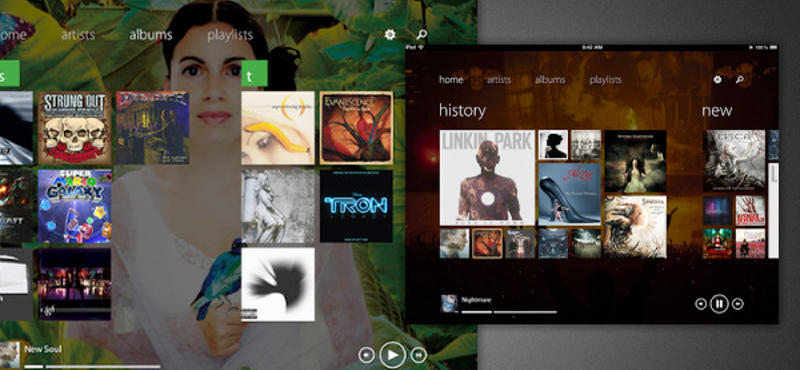Open Strung Out skulls album

coord(74,128)
